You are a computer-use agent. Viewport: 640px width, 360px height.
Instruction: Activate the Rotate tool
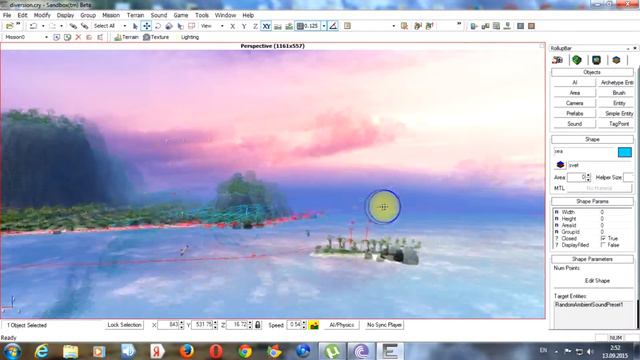tap(158, 26)
